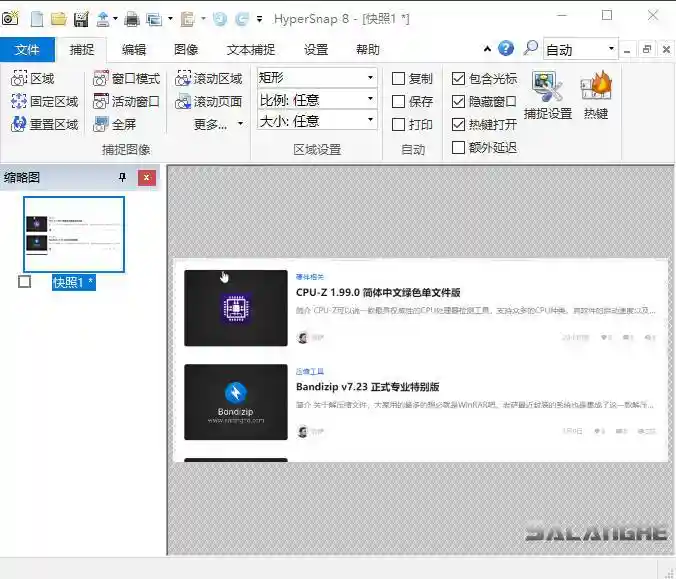Enable the Save (保存) checkbox
Viewport: 676px width, 579px height.
tap(398, 101)
